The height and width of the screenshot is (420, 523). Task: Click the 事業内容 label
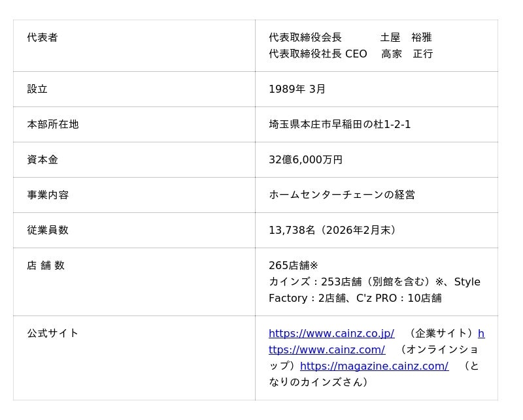tap(48, 195)
